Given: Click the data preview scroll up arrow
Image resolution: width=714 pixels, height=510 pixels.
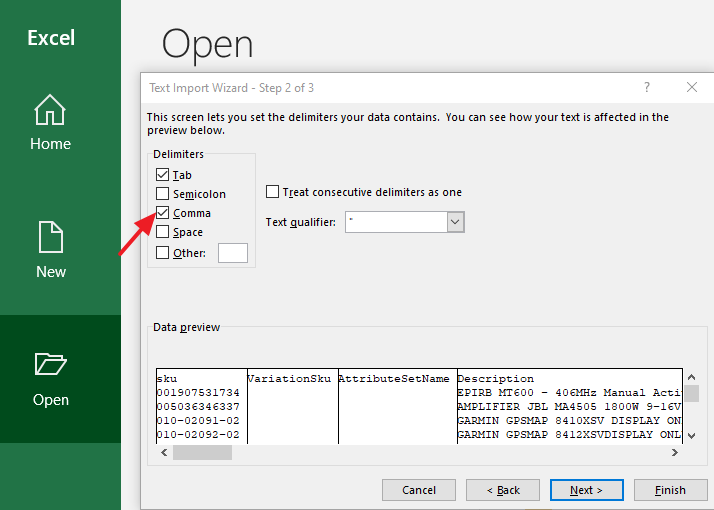Looking at the screenshot, I should 691,377.
